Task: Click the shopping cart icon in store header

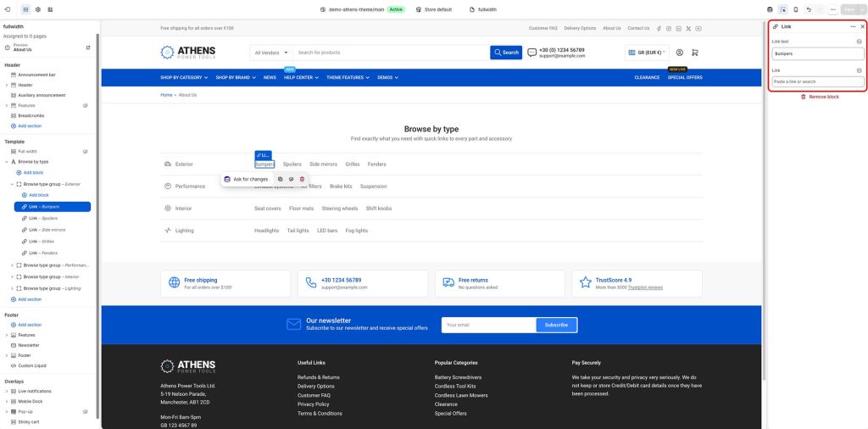Action: 695,53
